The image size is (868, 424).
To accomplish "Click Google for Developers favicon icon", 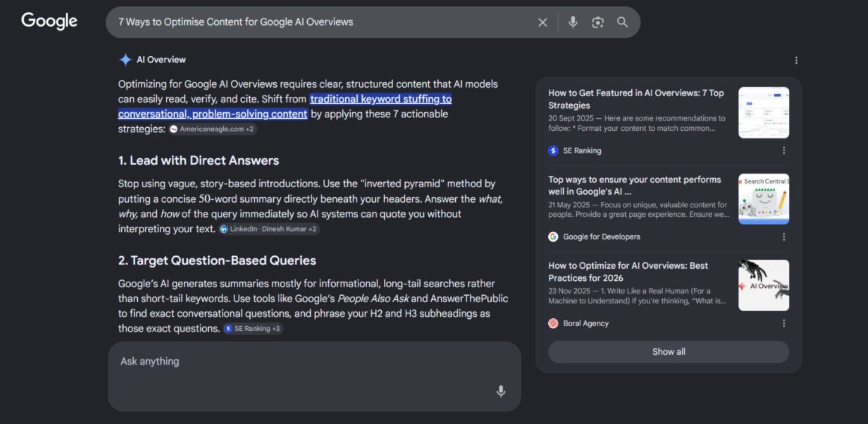I will [553, 236].
